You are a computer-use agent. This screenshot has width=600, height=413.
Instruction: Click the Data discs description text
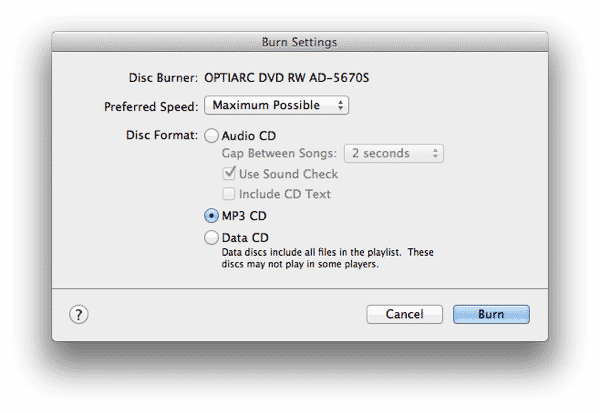coord(328,259)
